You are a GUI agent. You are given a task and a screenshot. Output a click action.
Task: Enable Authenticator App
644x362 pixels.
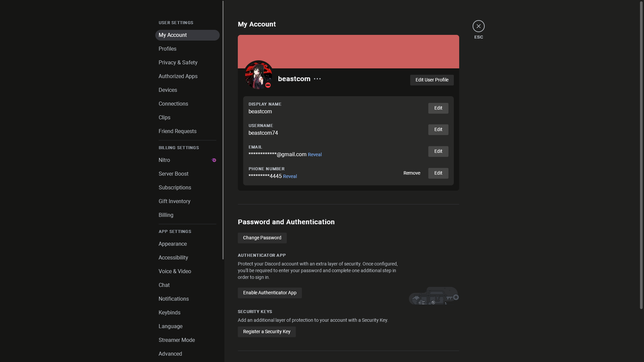tap(270, 293)
